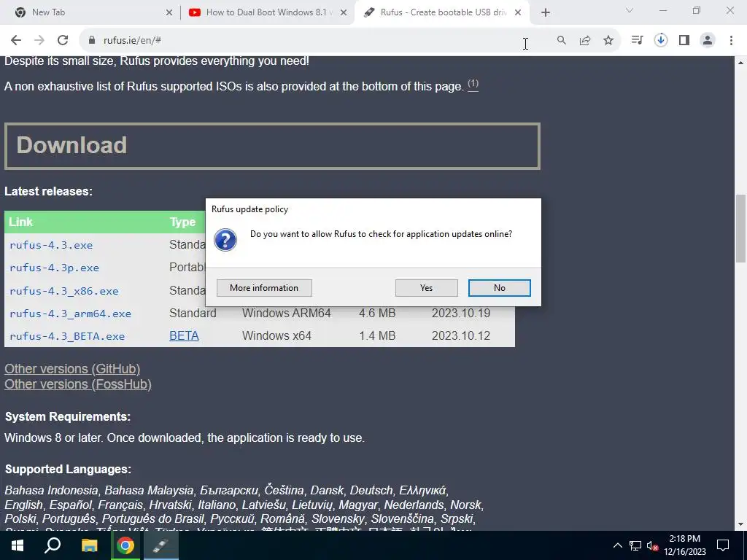Toggle the Chrome side panel
This screenshot has height=560, width=747.
click(x=684, y=41)
